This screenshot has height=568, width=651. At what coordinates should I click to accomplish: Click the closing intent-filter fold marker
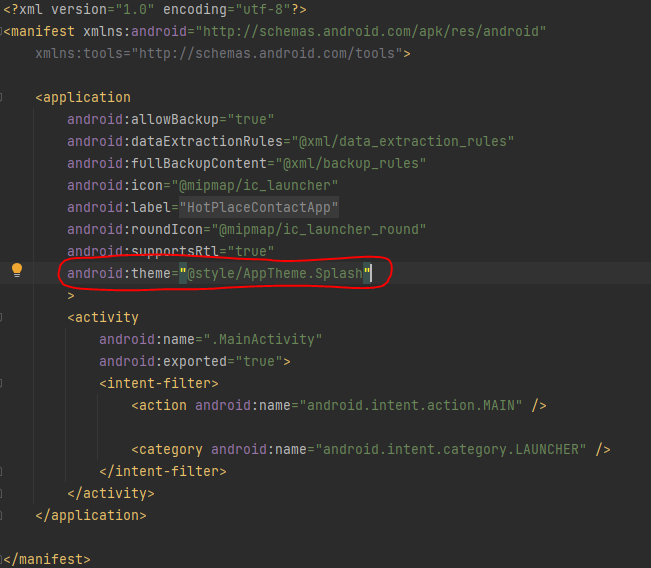tap(1, 471)
